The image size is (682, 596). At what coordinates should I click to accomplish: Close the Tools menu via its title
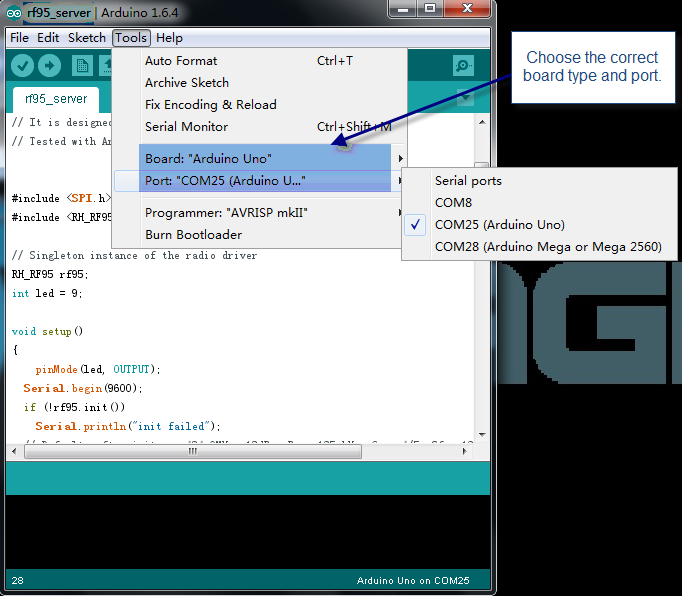click(x=131, y=38)
